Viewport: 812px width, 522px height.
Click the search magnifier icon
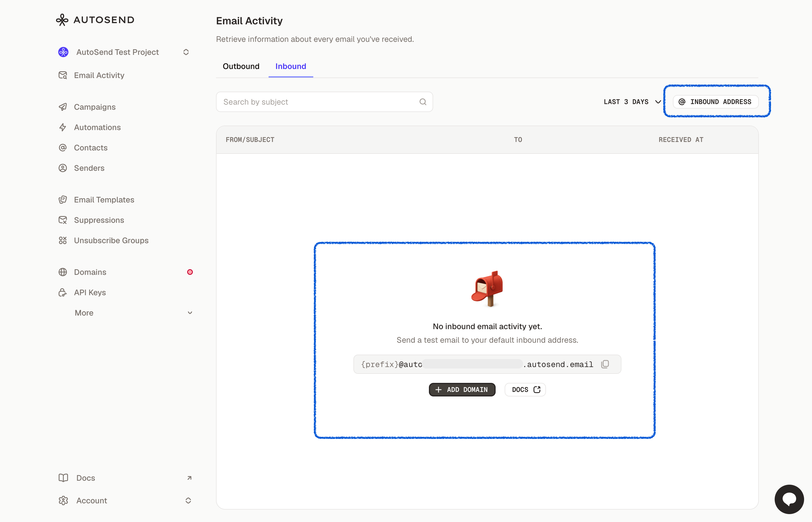(423, 102)
